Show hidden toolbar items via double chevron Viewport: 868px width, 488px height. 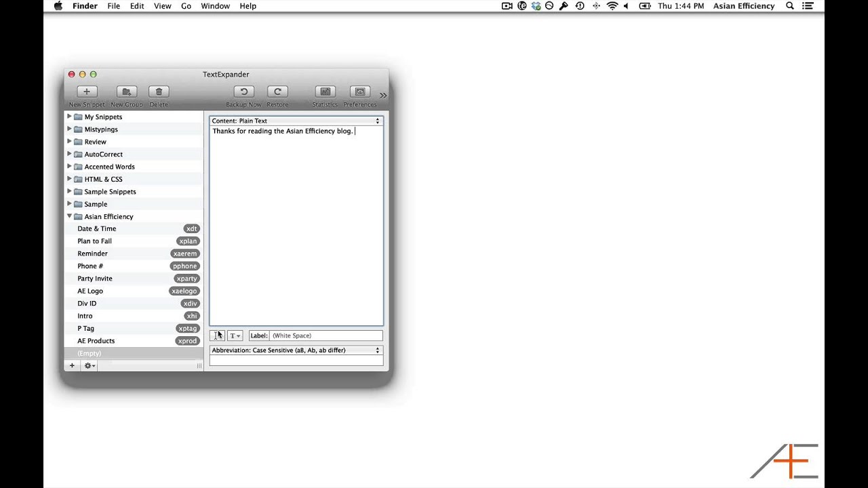point(383,96)
